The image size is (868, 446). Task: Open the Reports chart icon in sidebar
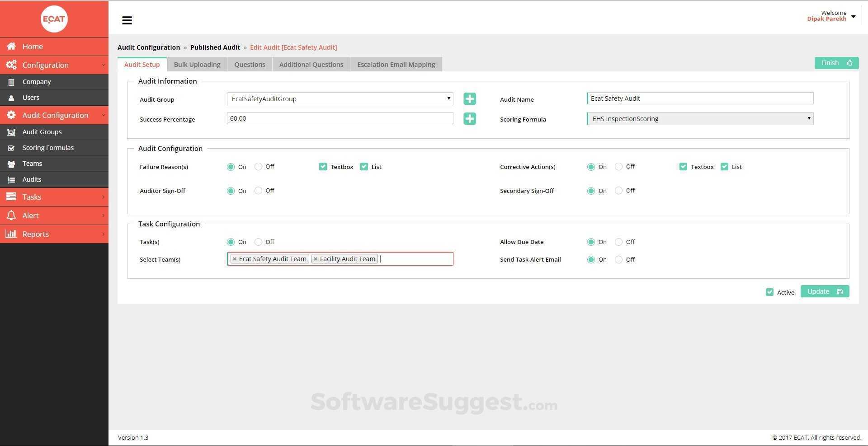pos(11,234)
